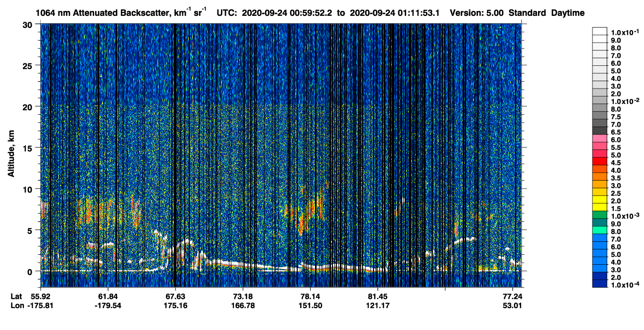
Task: Click the 'Lat' row label
Action: point(16,296)
